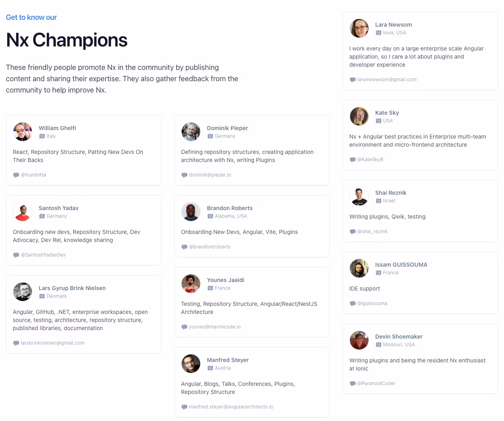Click the map icon beside Iowa, USA
This screenshot has height=421, width=504.
[x=378, y=33]
